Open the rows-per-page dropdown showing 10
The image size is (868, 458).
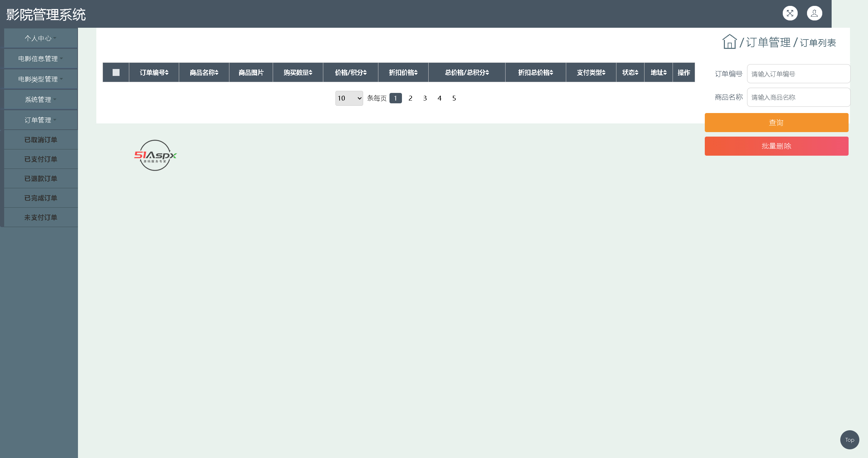point(349,98)
